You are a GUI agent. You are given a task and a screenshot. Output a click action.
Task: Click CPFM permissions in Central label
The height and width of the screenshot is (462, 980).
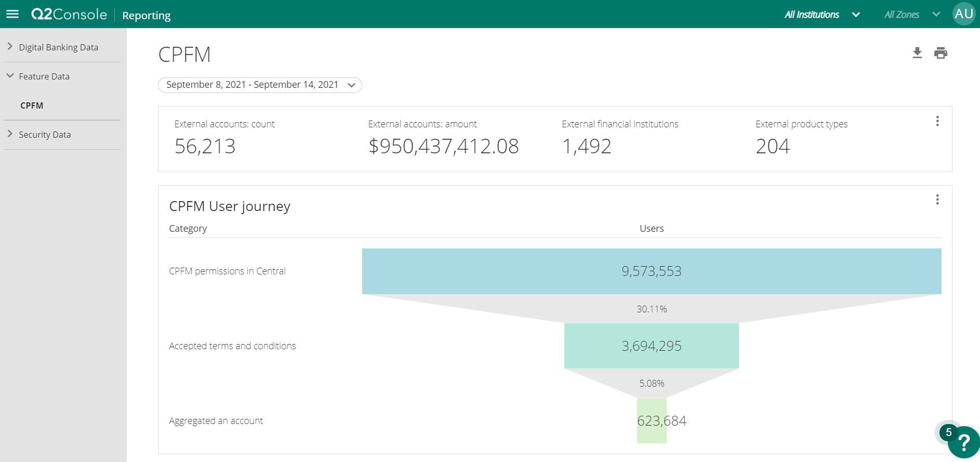tap(227, 271)
